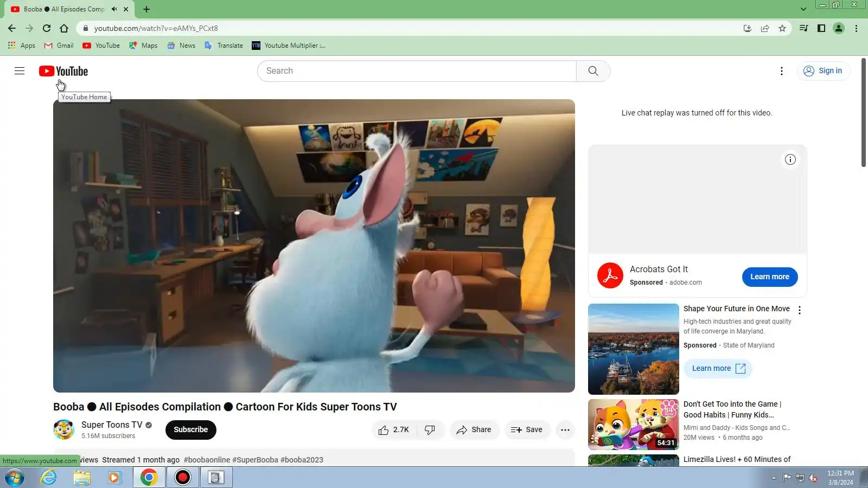Viewport: 868px width, 488px height.
Task: Launch Internet Explorer from the taskbar
Action: [49, 478]
